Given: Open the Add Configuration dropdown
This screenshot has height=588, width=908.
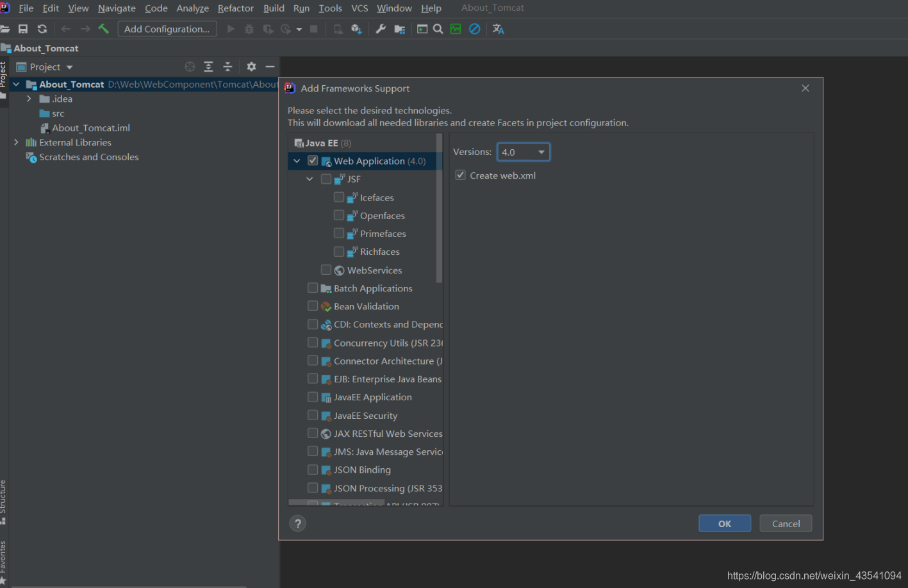Looking at the screenshot, I should 167,29.
